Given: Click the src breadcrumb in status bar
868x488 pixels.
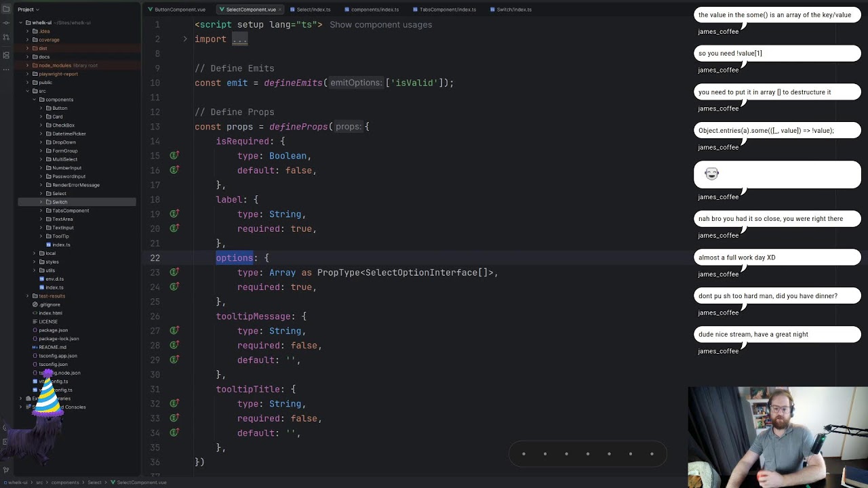Looking at the screenshot, I should point(39,483).
